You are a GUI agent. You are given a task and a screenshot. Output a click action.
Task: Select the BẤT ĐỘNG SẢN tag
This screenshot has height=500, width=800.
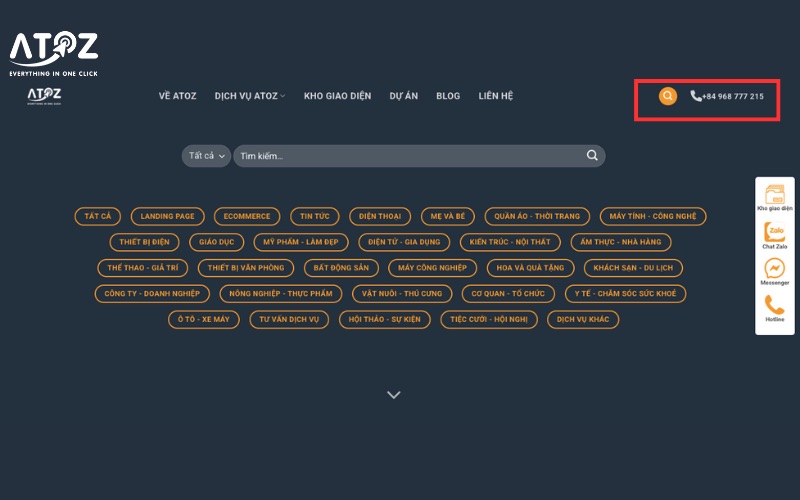click(341, 268)
